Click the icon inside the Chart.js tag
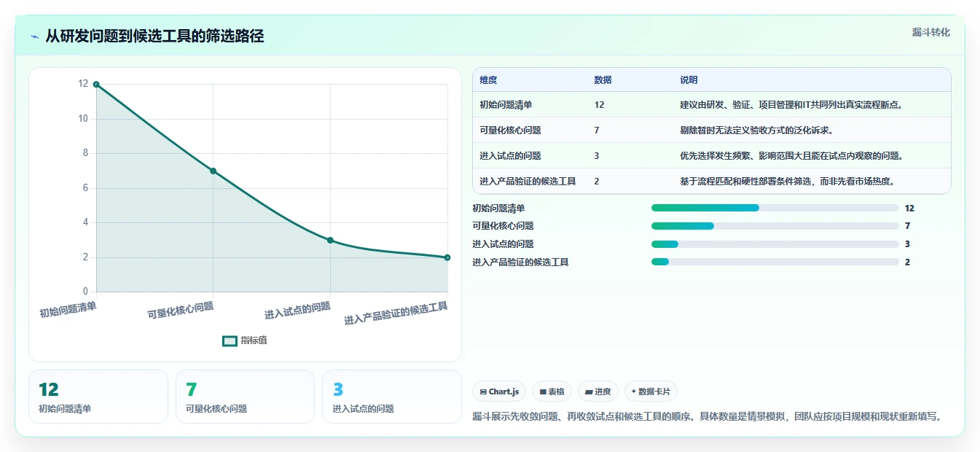The width and height of the screenshot is (980, 452). 483,391
